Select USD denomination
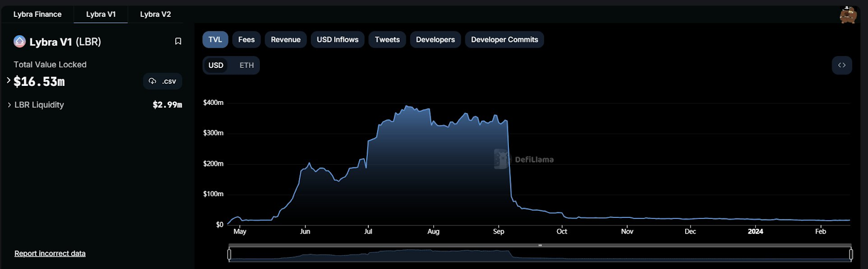The image size is (868, 269). (x=216, y=65)
